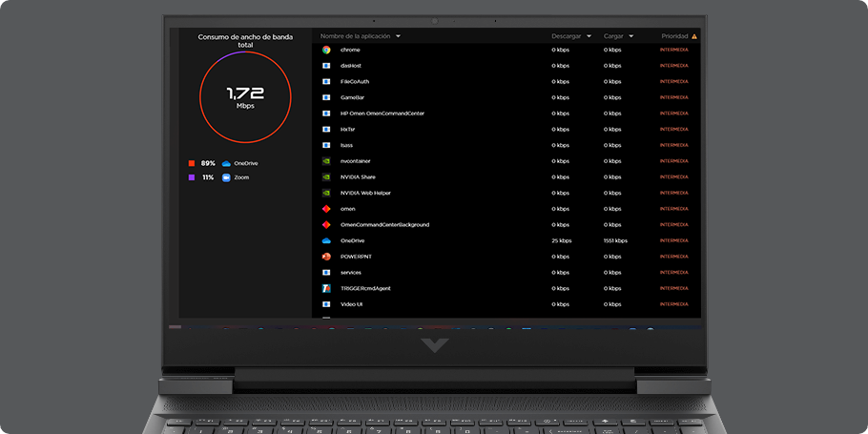Click the OneDrive cloud icon in the application list

tap(326, 240)
